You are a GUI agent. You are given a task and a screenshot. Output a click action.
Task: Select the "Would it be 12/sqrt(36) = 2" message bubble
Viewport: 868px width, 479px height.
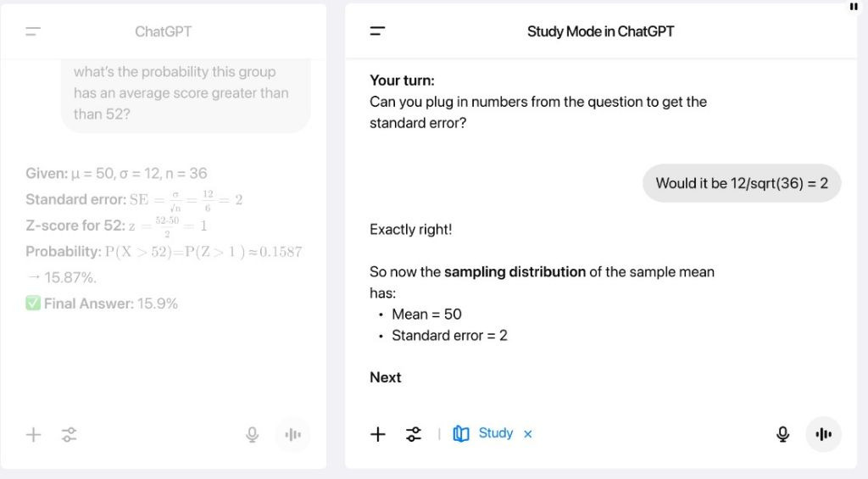[x=742, y=183]
